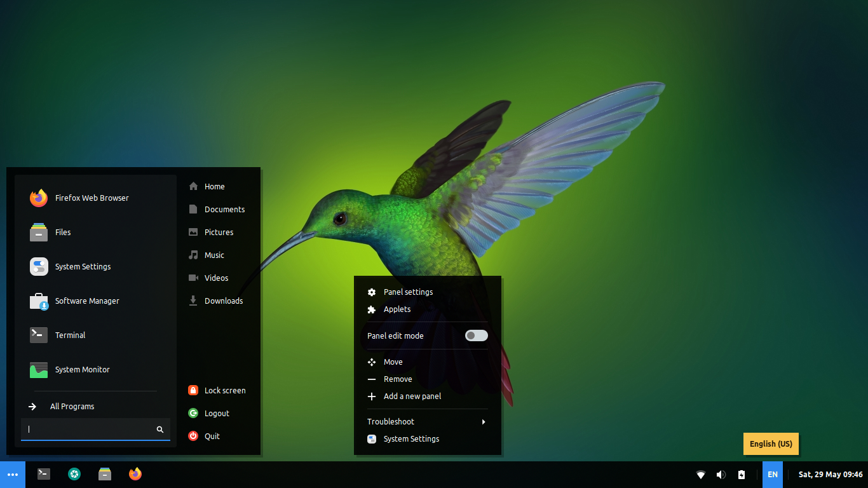This screenshot has height=488, width=868.
Task: Open the volume speaker tray icon
Action: [721, 475]
